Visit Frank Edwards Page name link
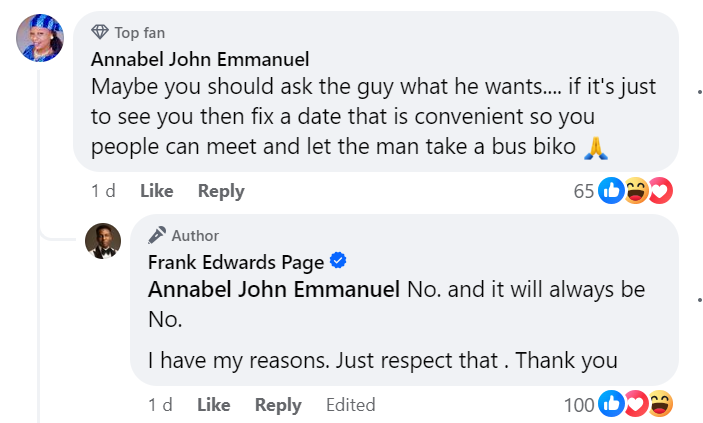The width and height of the screenshot is (703, 423). pos(236,262)
